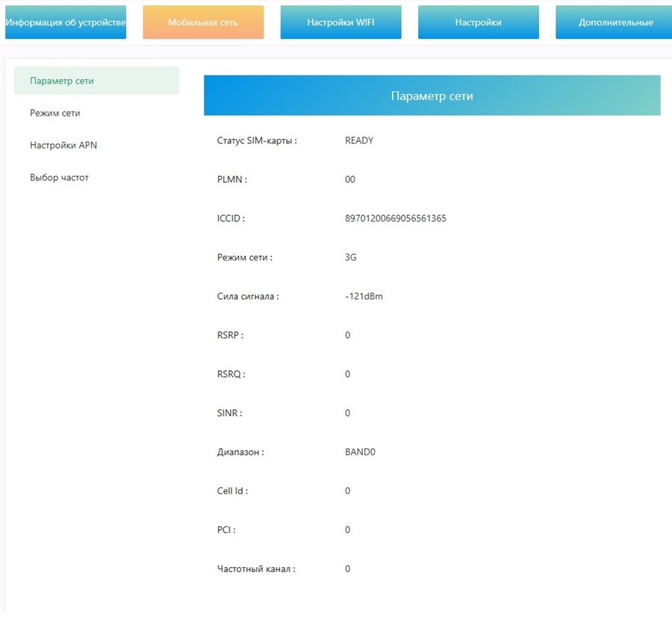
Task: Open the Дополнительные tab
Action: point(615,22)
